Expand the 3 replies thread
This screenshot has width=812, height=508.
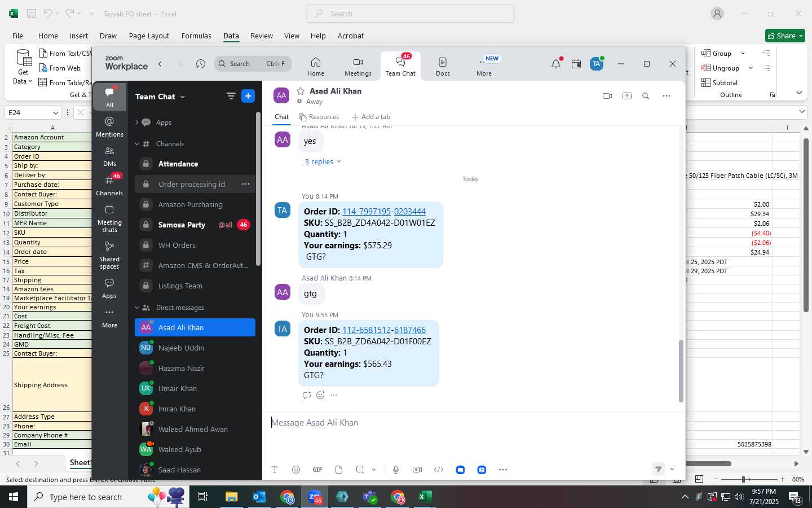(x=323, y=161)
